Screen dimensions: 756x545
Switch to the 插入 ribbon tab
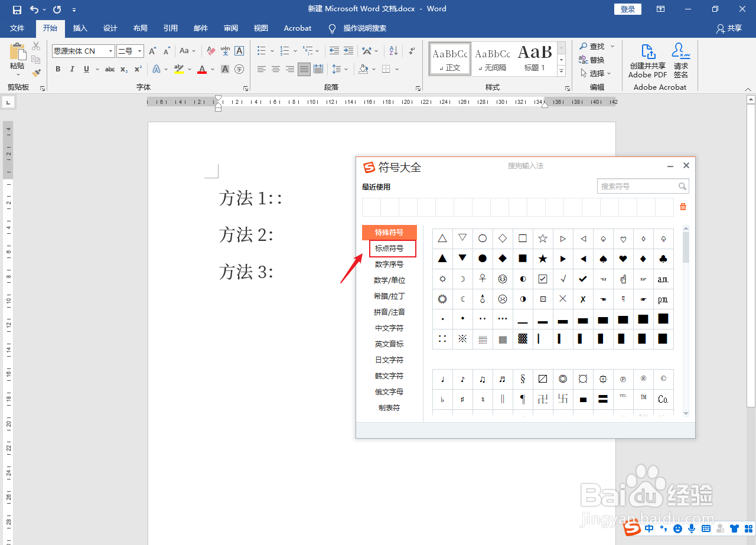point(80,28)
